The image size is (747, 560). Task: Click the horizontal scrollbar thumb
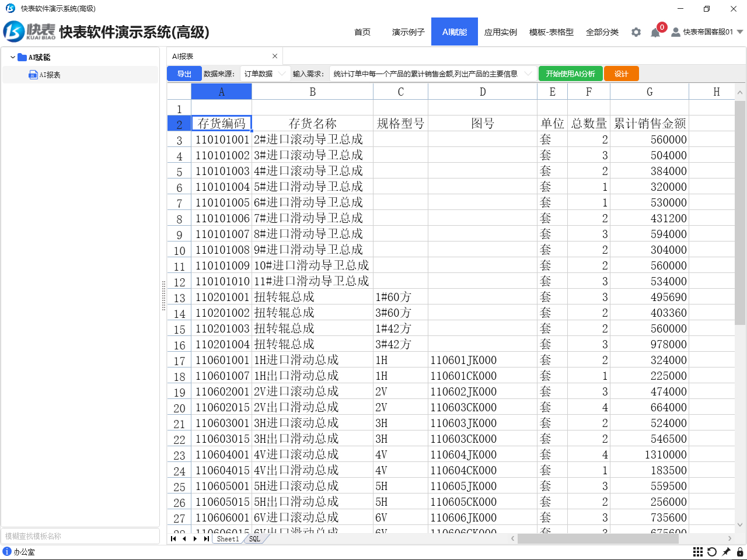point(598,538)
